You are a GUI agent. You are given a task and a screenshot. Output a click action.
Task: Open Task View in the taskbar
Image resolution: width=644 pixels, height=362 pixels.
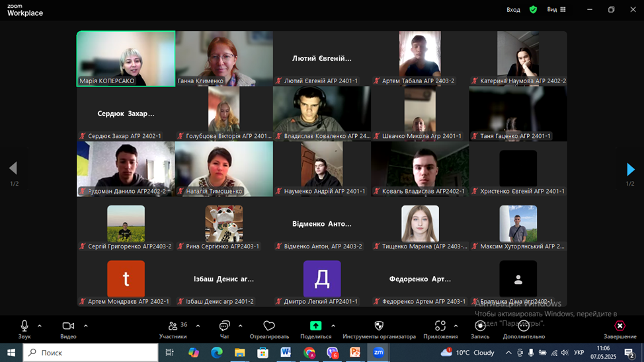click(169, 353)
